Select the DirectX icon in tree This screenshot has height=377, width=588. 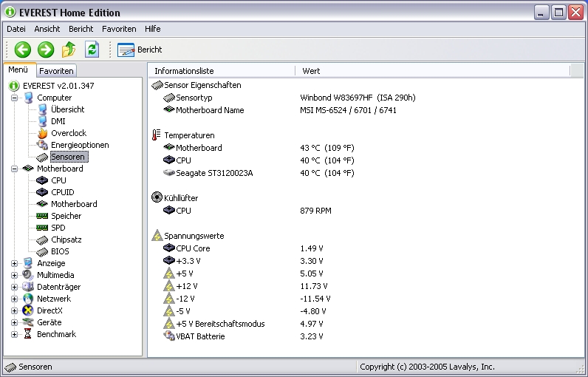point(28,310)
